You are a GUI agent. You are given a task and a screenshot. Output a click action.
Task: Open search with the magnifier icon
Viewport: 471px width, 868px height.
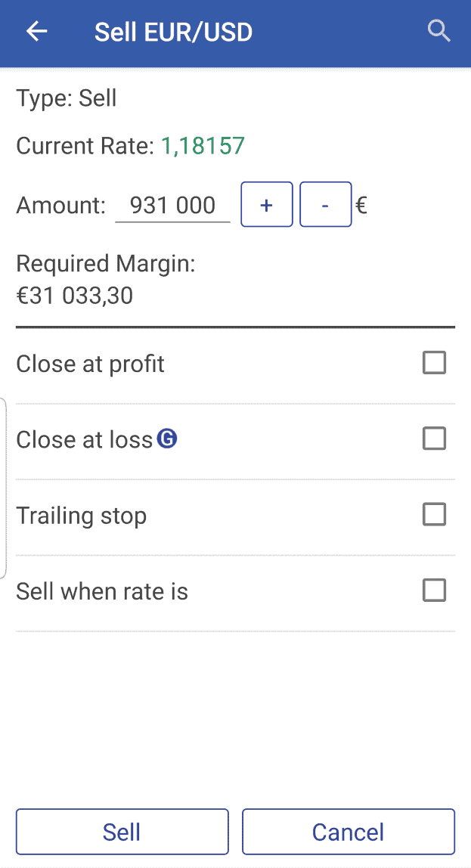click(439, 32)
